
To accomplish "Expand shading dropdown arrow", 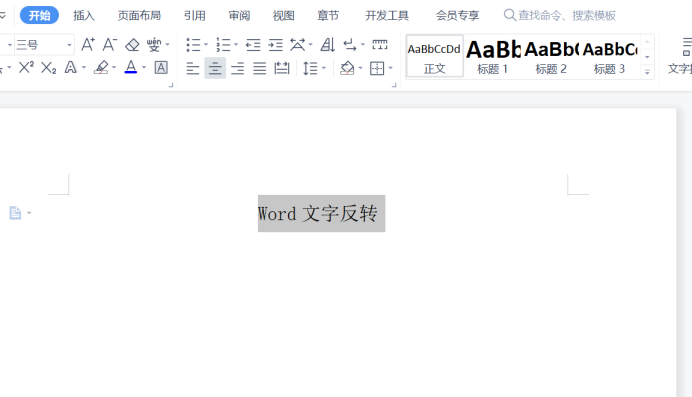I will coord(360,68).
